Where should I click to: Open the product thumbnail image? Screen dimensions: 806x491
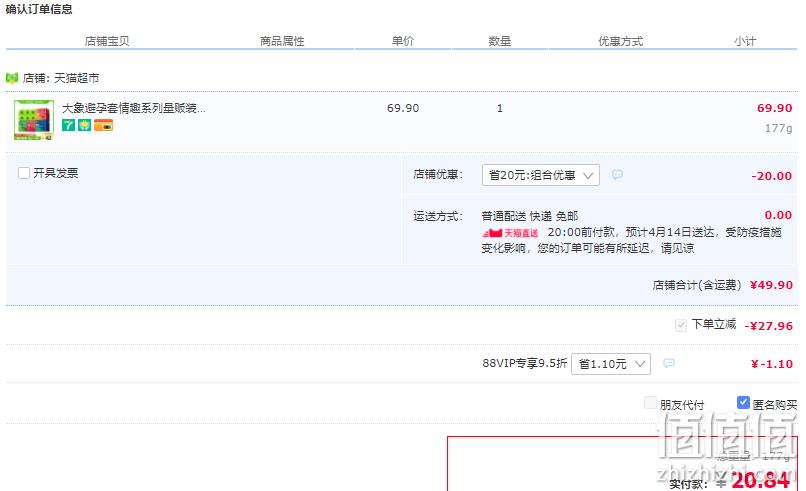coord(33,120)
